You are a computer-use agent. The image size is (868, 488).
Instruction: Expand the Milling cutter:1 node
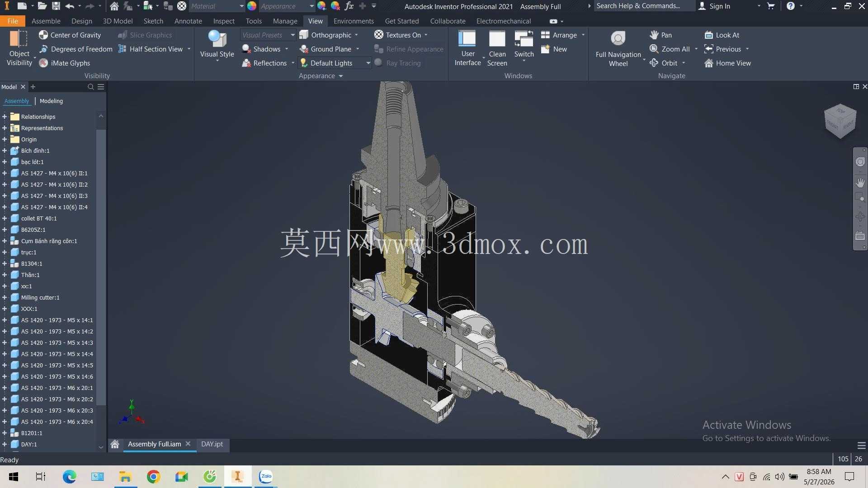click(5, 297)
